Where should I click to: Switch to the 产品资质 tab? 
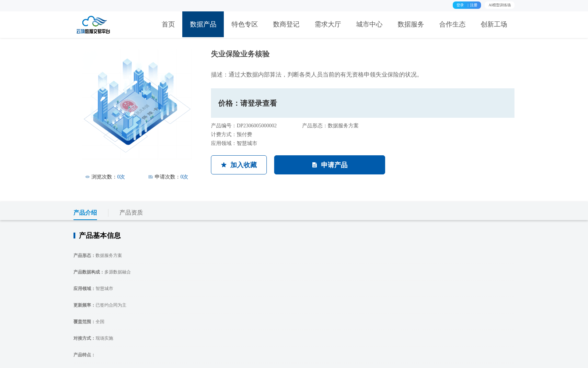click(x=131, y=213)
